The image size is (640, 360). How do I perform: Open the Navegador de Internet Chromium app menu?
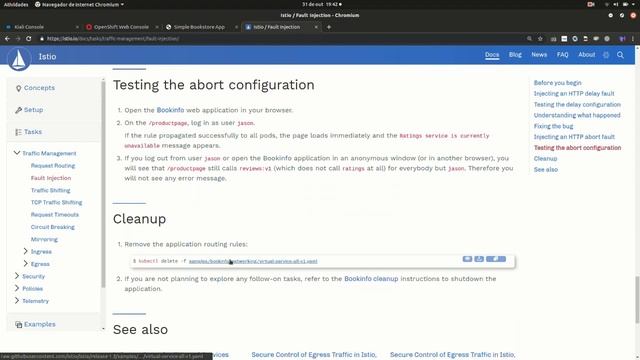(79, 4)
